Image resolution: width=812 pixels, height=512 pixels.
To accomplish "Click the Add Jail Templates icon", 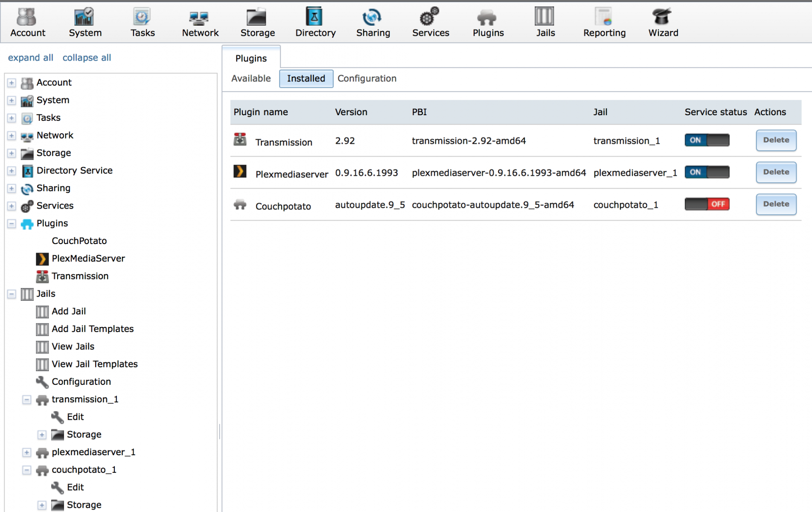I will click(42, 329).
